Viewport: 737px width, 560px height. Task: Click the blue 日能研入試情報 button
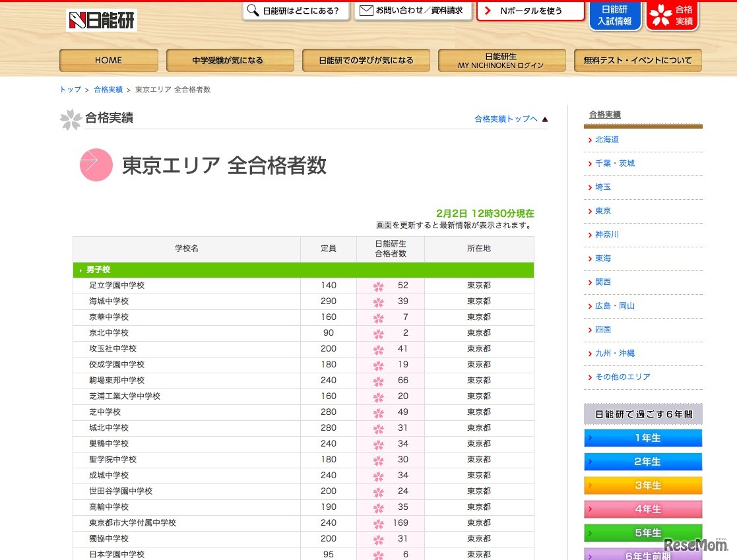[x=615, y=16]
